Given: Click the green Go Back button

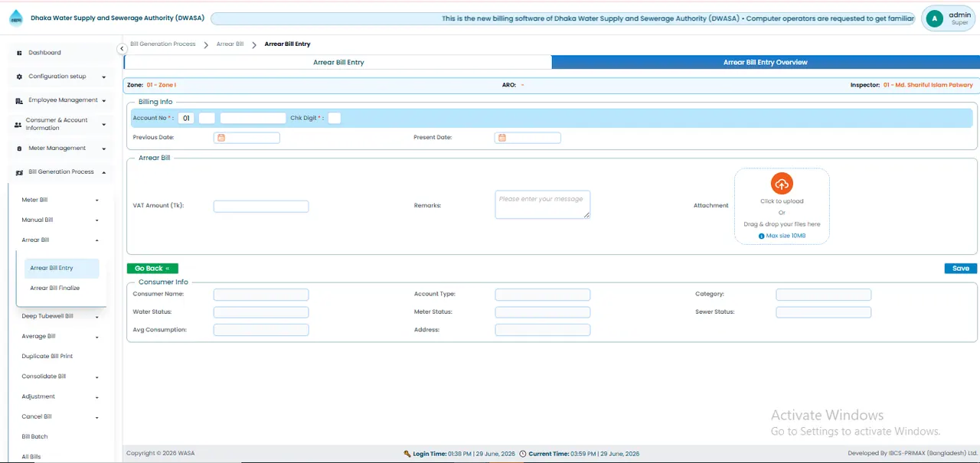Looking at the screenshot, I should click(152, 269).
